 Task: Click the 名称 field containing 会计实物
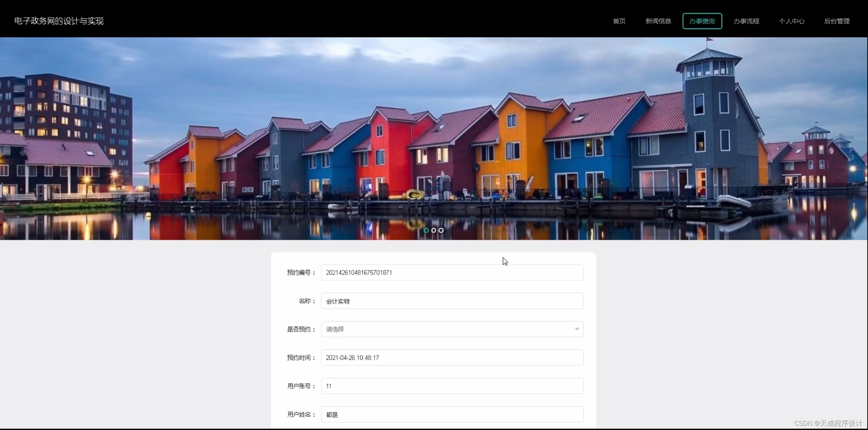coord(452,301)
